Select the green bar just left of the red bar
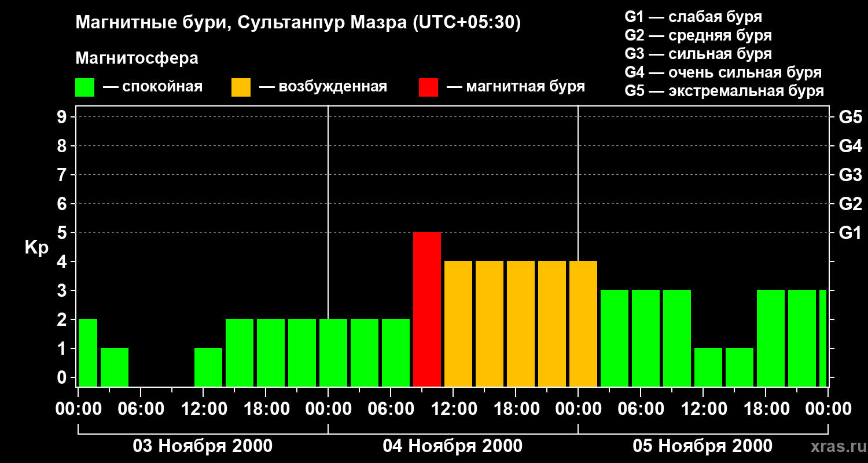The width and height of the screenshot is (868, 463). click(396, 353)
